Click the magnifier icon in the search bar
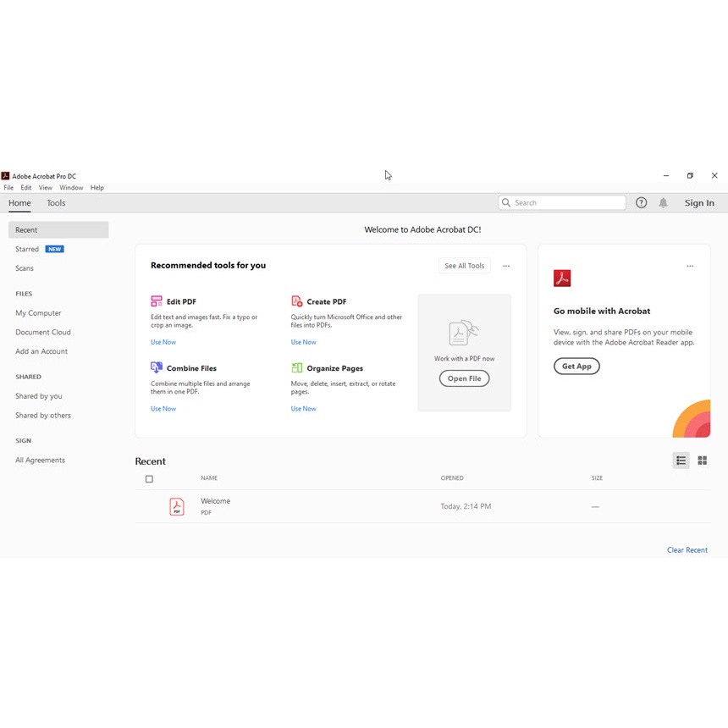 point(505,202)
